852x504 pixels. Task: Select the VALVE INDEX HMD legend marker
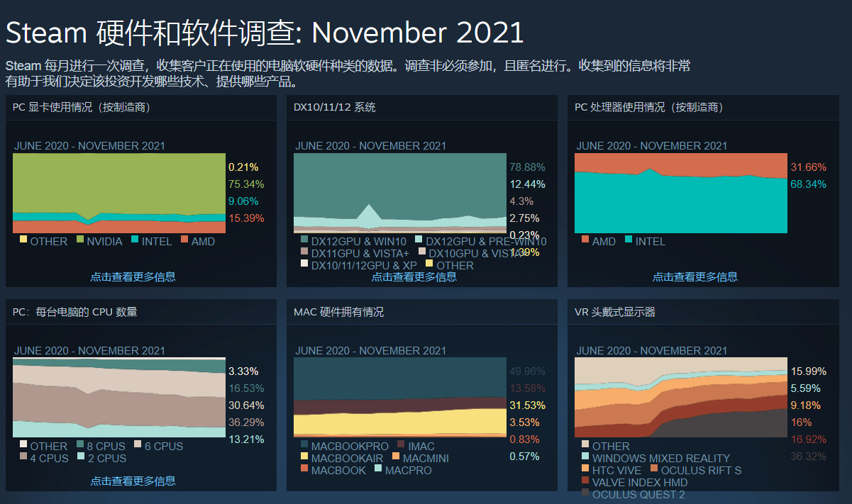(x=584, y=482)
